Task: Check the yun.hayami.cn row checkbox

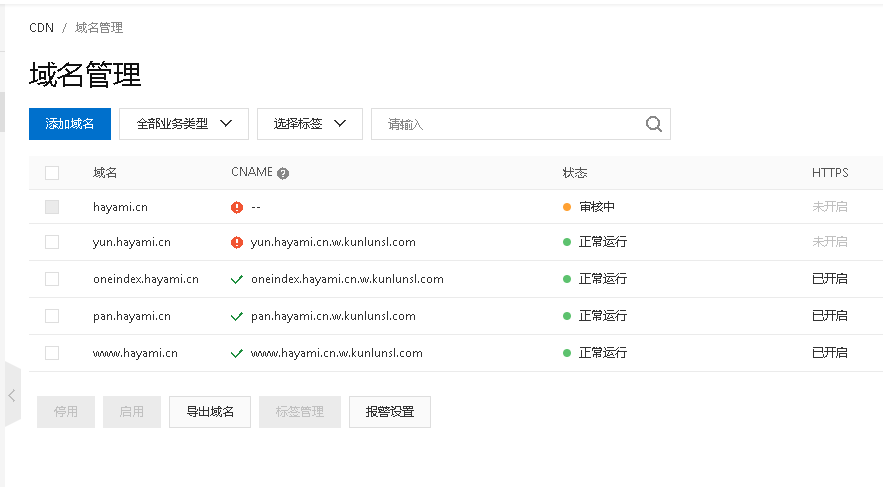Action: tap(52, 242)
